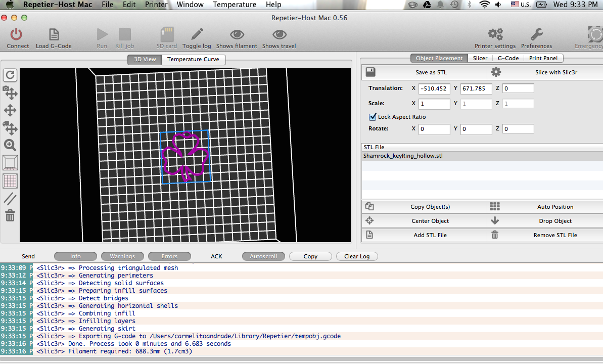Select the move object tool
Screen dimensions: 603x364
coord(10,128)
